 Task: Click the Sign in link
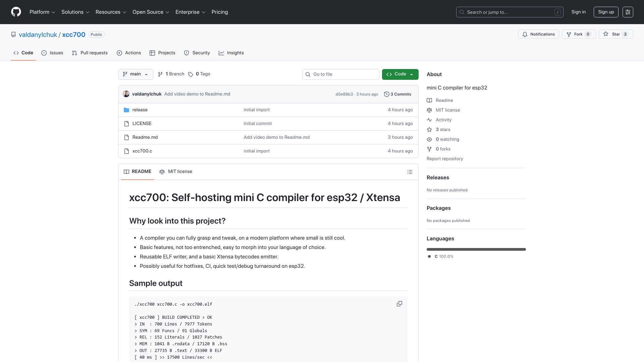[579, 12]
